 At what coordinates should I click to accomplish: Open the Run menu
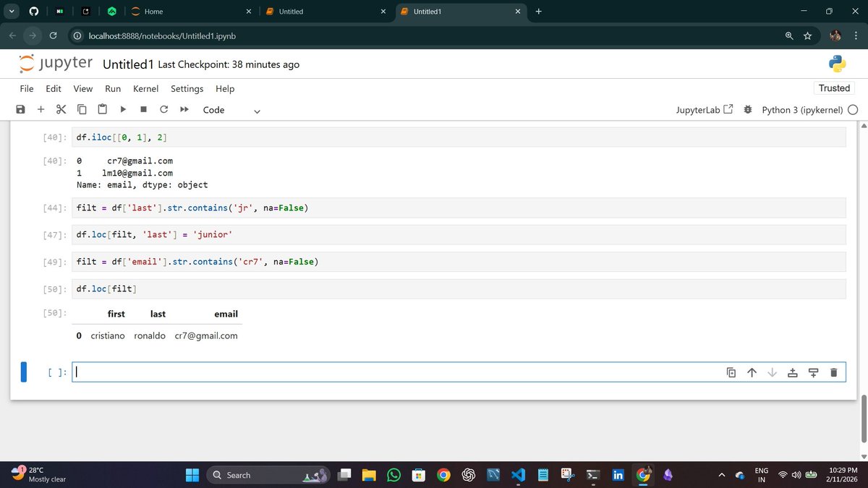(113, 88)
